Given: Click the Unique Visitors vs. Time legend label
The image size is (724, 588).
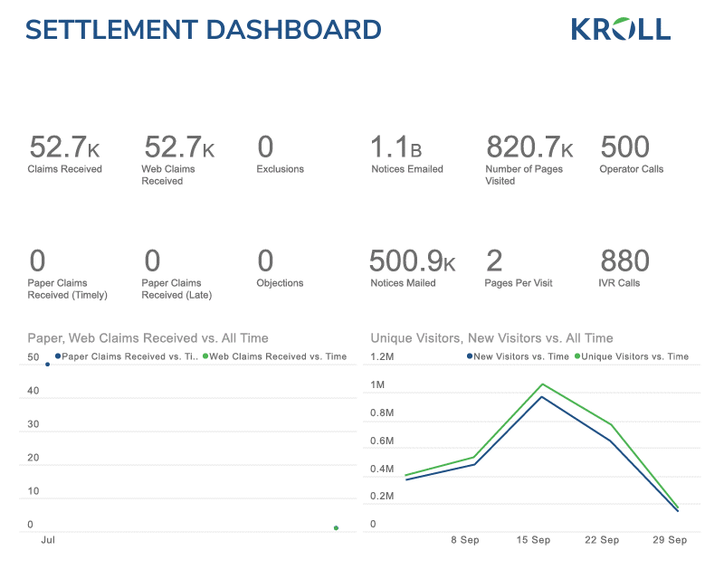Looking at the screenshot, I should [635, 356].
